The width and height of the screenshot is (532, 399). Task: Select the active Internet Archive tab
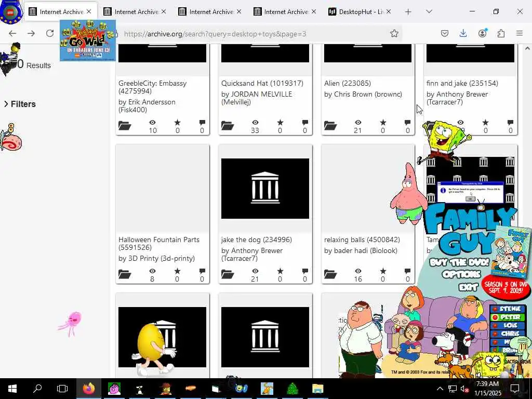click(x=61, y=12)
